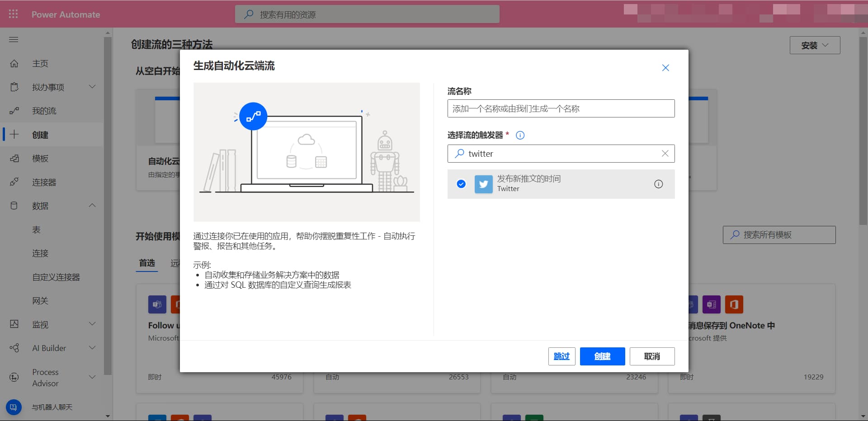This screenshot has width=868, height=421.
Task: Expand the Process Advisor section chevron
Action: (x=92, y=377)
